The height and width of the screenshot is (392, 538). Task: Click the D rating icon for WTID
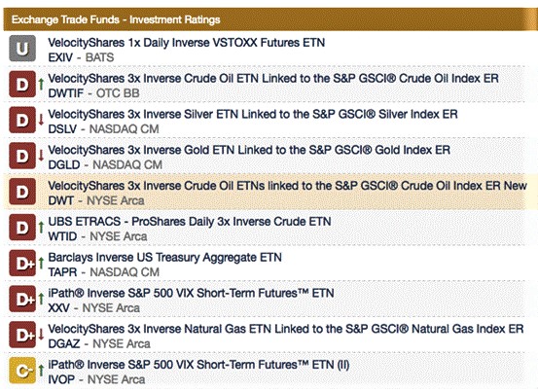coord(22,228)
